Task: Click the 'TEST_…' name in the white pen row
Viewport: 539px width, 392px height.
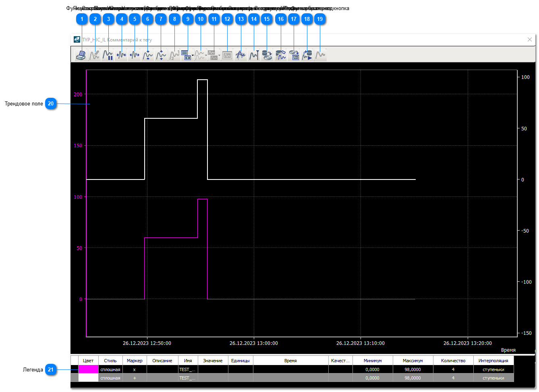Action: click(188, 378)
